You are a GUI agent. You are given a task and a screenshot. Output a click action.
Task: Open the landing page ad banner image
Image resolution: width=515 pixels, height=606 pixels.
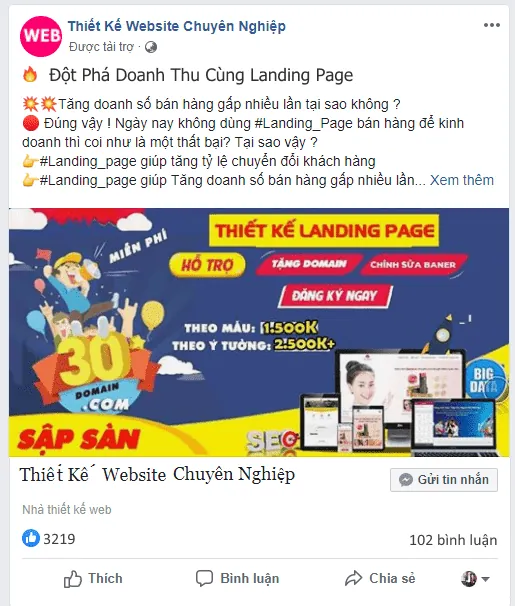click(x=259, y=332)
